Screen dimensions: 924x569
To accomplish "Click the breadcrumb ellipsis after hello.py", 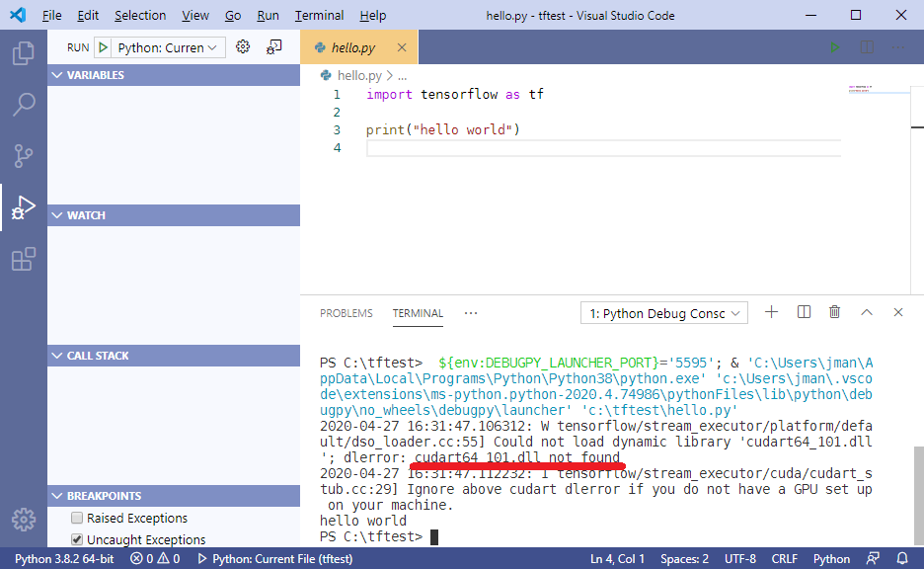I will coord(403,75).
